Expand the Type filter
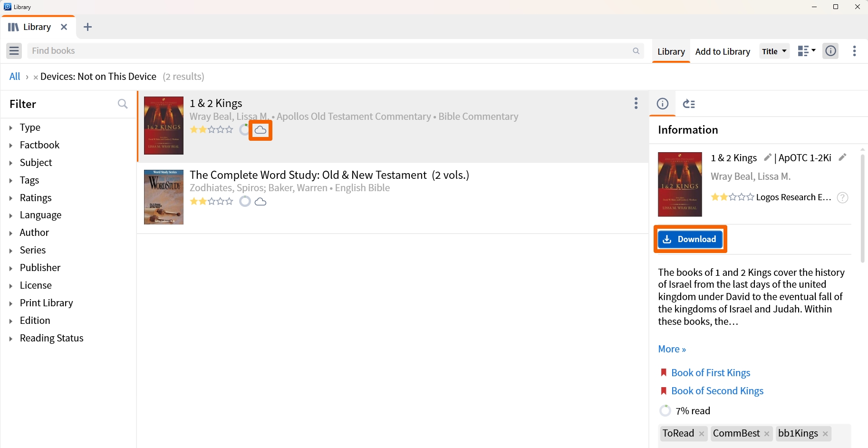 pyautogui.click(x=10, y=127)
